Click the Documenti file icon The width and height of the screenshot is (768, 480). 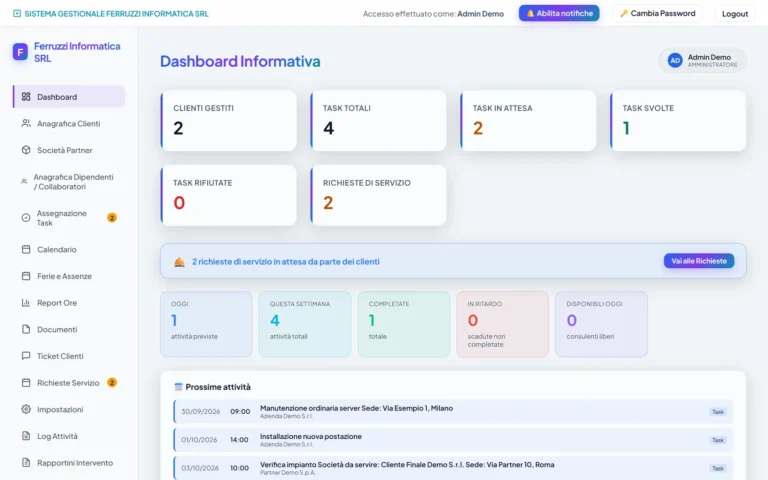(26, 329)
